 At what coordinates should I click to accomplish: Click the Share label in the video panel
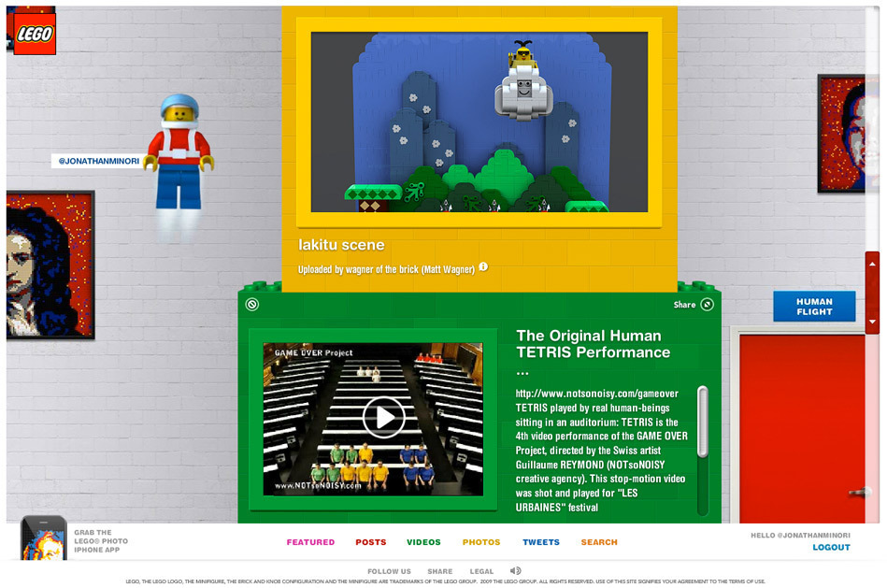click(684, 305)
